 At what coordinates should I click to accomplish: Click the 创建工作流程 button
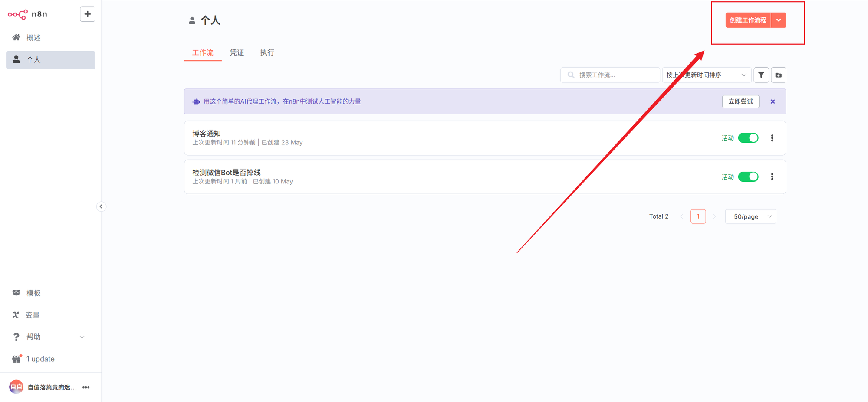click(x=748, y=20)
